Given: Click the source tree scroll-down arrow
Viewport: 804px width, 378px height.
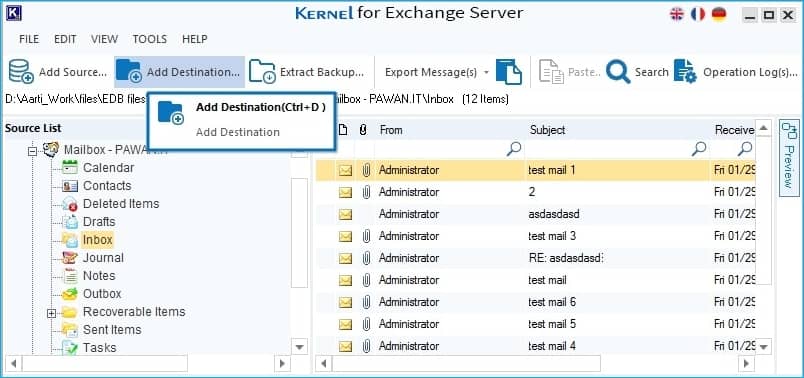Looking at the screenshot, I should click(300, 347).
